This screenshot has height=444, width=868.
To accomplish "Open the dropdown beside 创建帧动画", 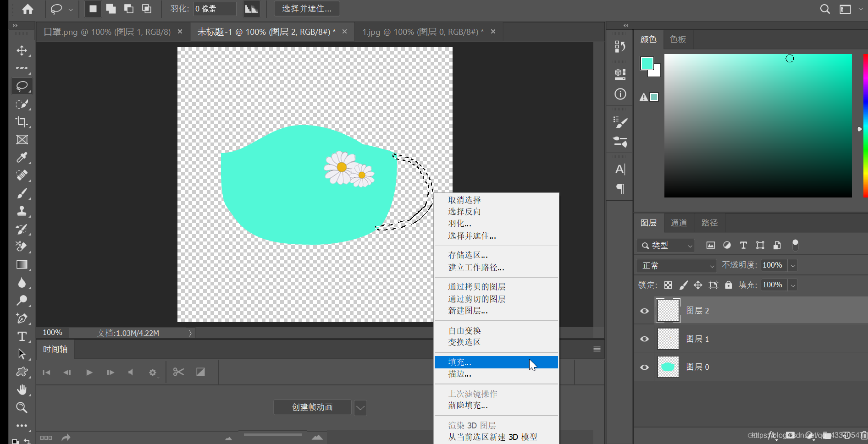I will click(x=360, y=407).
